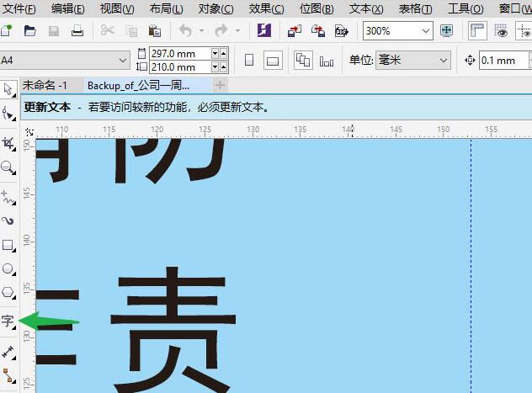This screenshot has width=532, height=393.
Task: Open the 效果(C) menu
Action: point(266,8)
